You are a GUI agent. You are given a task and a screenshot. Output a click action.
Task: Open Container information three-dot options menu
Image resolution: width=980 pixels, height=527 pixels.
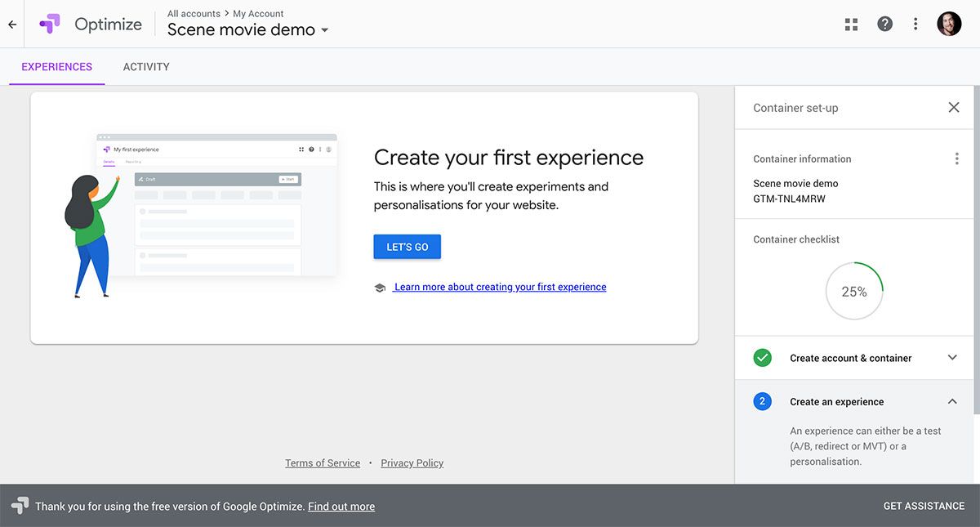(956, 159)
